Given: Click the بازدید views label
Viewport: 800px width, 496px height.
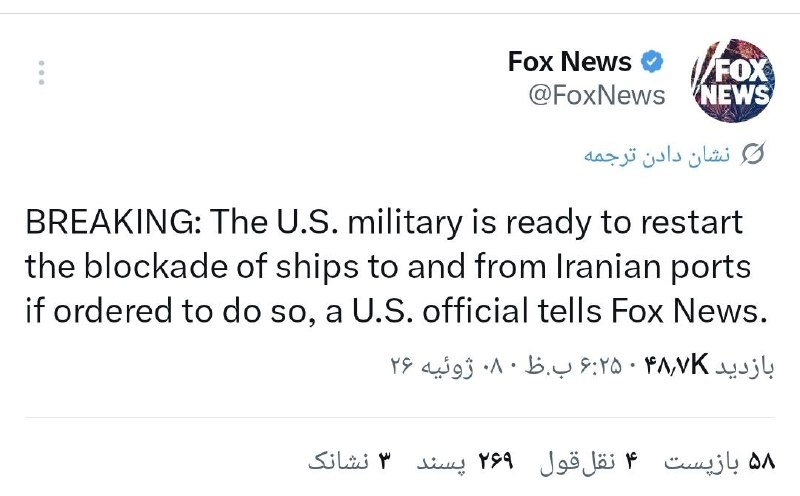Looking at the screenshot, I should tap(745, 366).
